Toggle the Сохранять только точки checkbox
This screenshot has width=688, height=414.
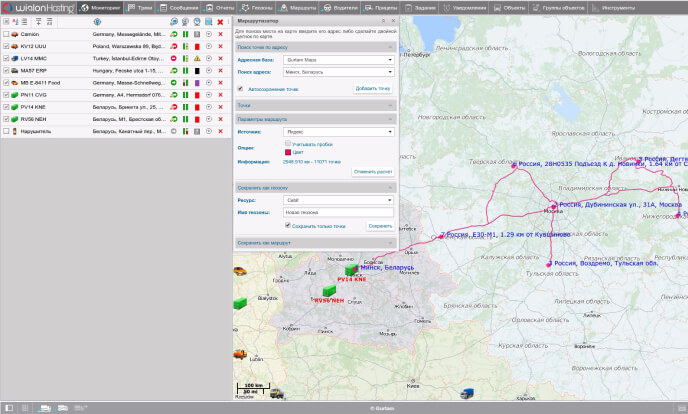[x=288, y=225]
